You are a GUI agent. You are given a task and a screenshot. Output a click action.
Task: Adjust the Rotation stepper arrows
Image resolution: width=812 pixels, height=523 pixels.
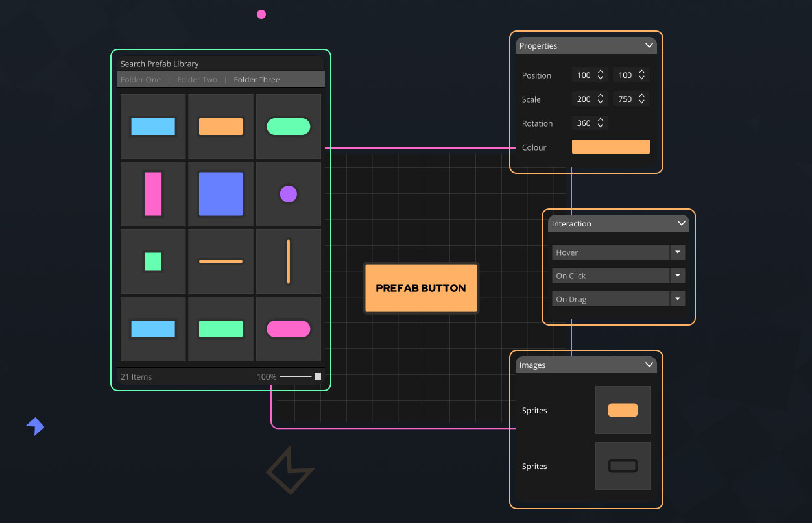coord(601,123)
